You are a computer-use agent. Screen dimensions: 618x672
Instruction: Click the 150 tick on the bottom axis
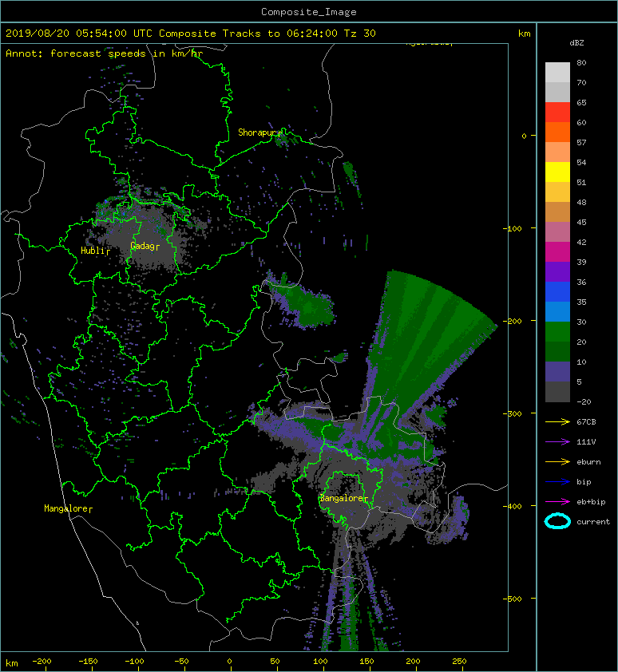[366, 662]
